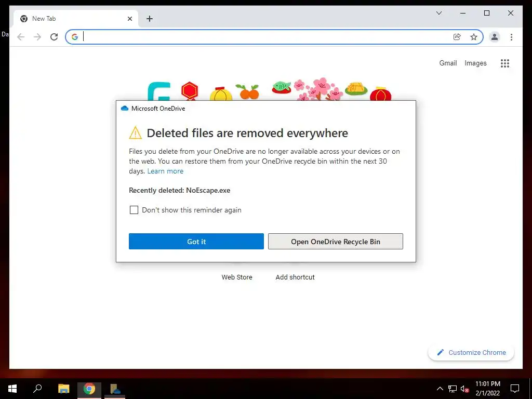Click the Web Store shortcut label

237,277
